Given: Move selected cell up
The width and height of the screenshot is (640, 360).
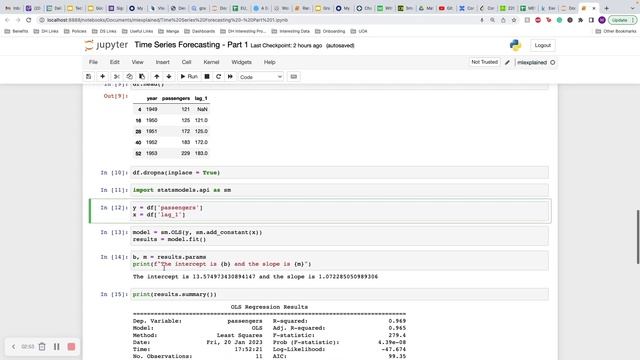Looking at the screenshot, I should coord(157,77).
